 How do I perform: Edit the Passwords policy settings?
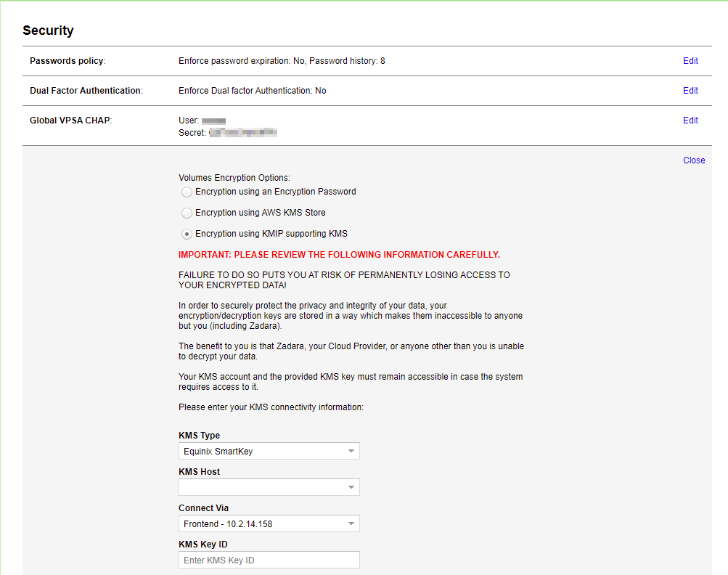[x=690, y=61]
